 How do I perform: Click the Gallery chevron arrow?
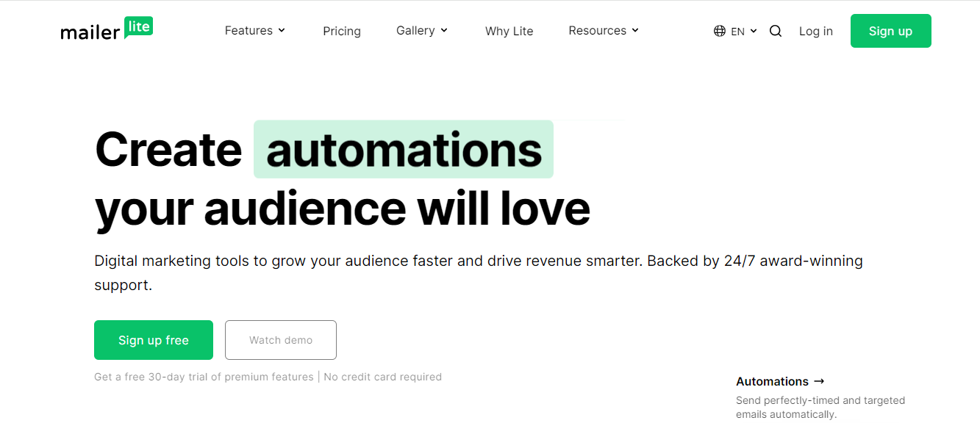[444, 30]
